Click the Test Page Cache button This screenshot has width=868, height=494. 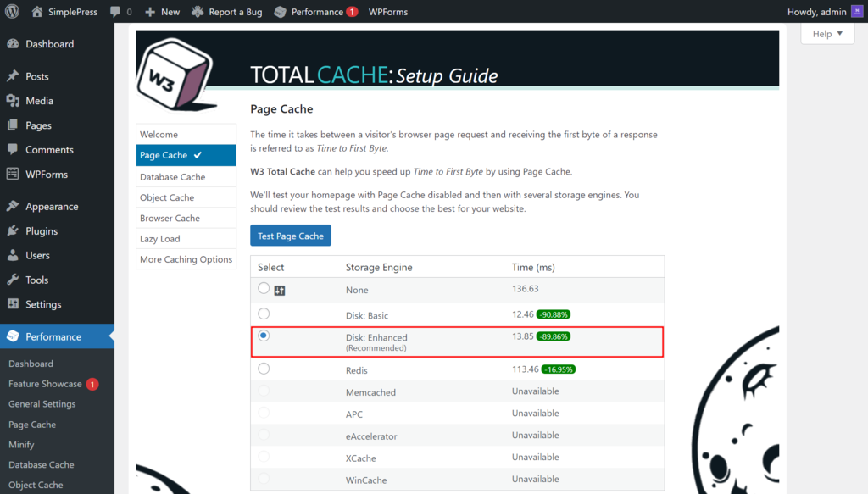pos(291,235)
